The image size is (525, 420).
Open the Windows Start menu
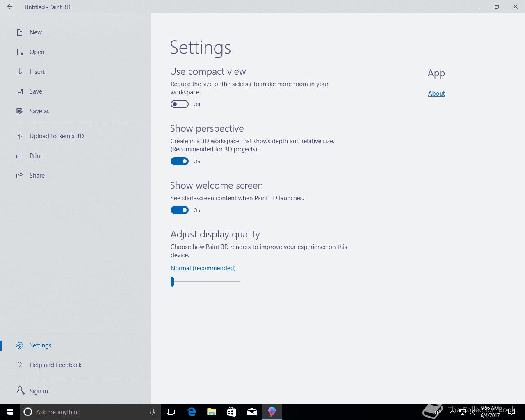click(x=10, y=412)
